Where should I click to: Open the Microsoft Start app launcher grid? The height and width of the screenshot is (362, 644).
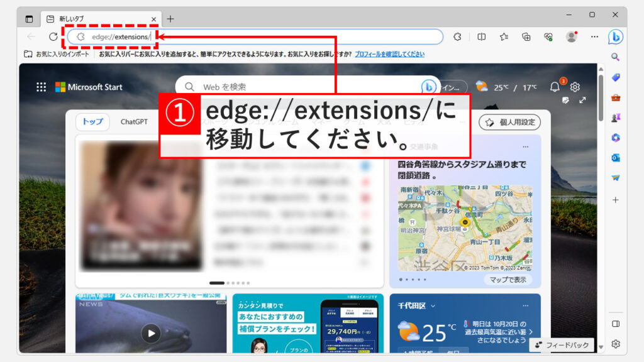coord(41,87)
